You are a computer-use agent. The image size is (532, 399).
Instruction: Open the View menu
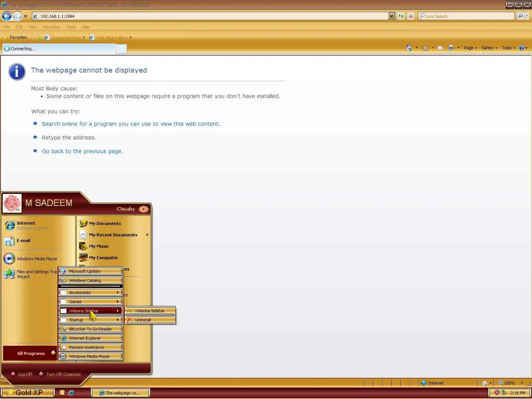(33, 27)
